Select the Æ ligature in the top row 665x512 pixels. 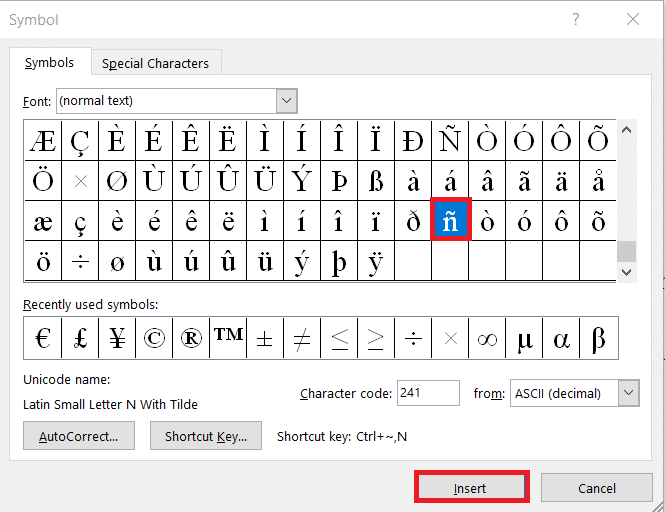43,141
